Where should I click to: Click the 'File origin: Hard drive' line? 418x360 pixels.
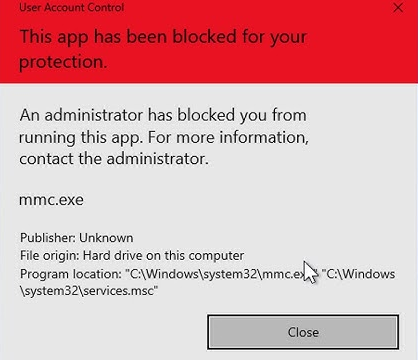coord(132,256)
